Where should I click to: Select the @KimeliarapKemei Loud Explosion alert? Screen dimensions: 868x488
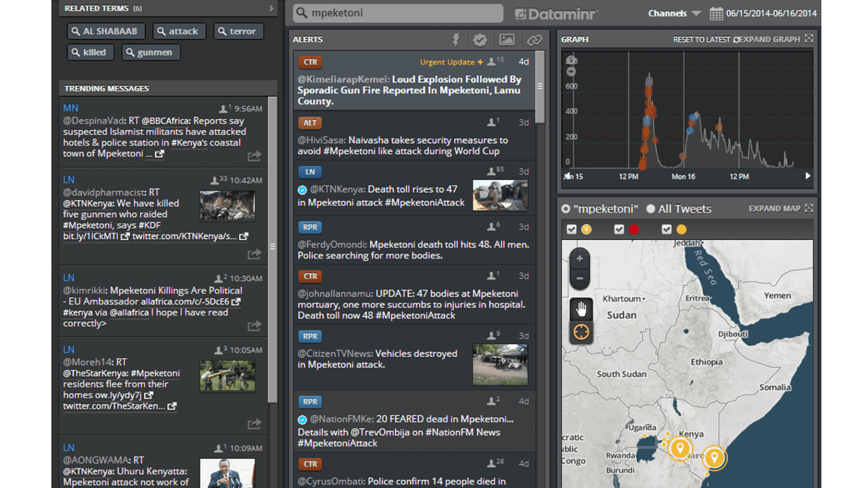point(414,81)
